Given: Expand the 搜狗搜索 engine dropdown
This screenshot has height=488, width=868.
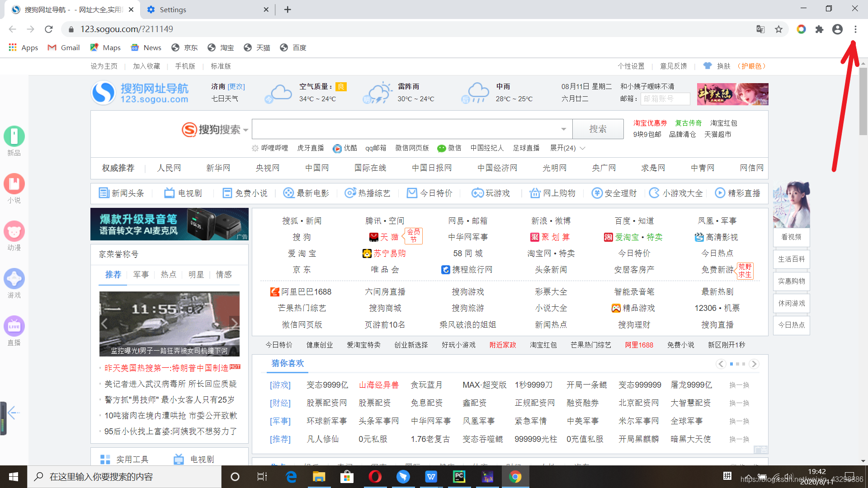Looking at the screenshot, I should coord(245,130).
